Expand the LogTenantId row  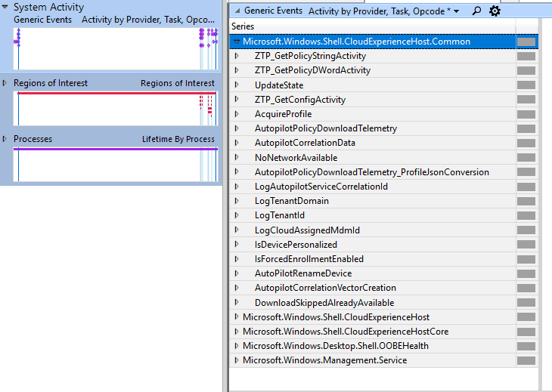(237, 215)
